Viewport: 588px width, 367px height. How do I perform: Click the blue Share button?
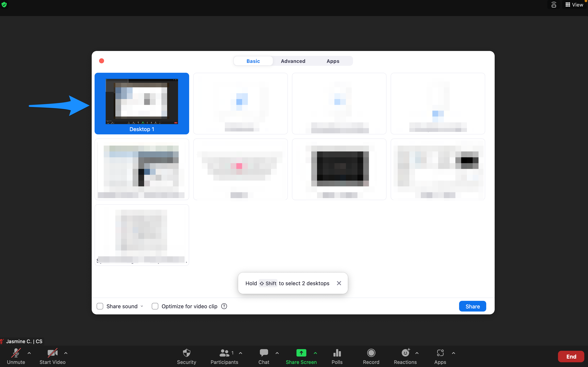click(472, 306)
